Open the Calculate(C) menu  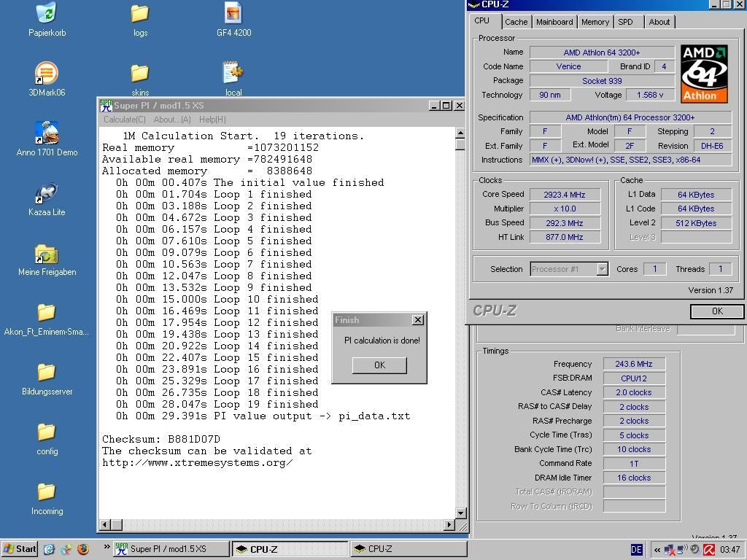tap(124, 120)
